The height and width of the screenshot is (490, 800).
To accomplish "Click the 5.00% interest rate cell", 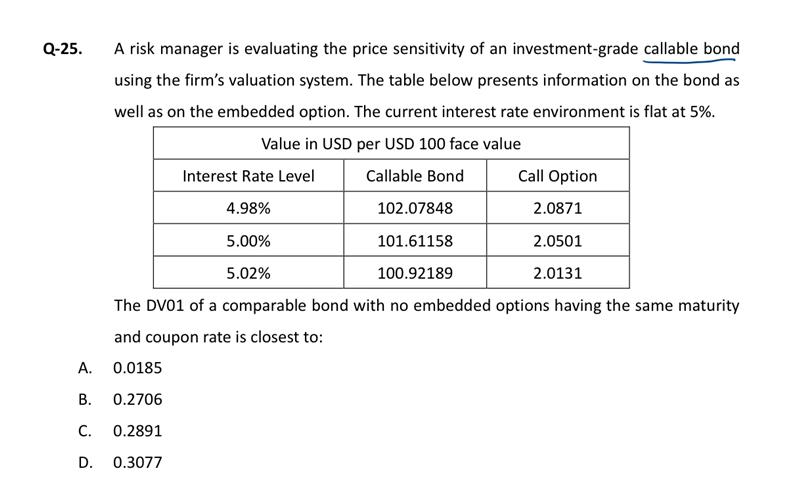I will coord(248,241).
